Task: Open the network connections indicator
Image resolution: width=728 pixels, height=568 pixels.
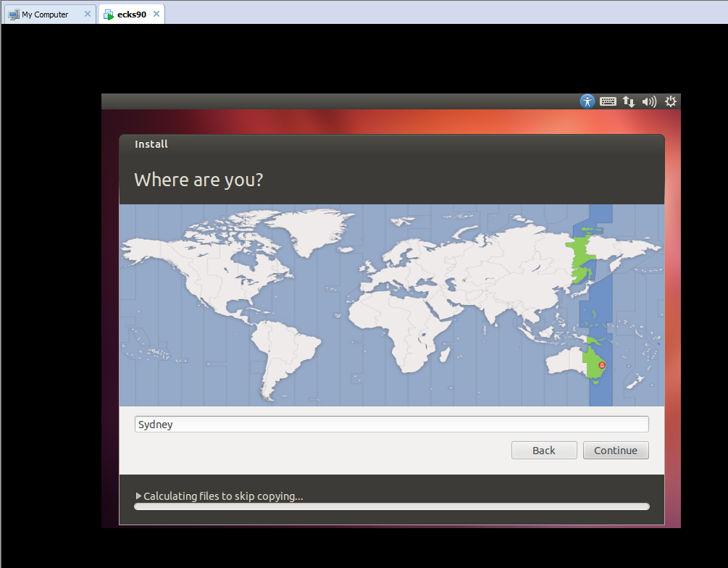Action: point(629,101)
